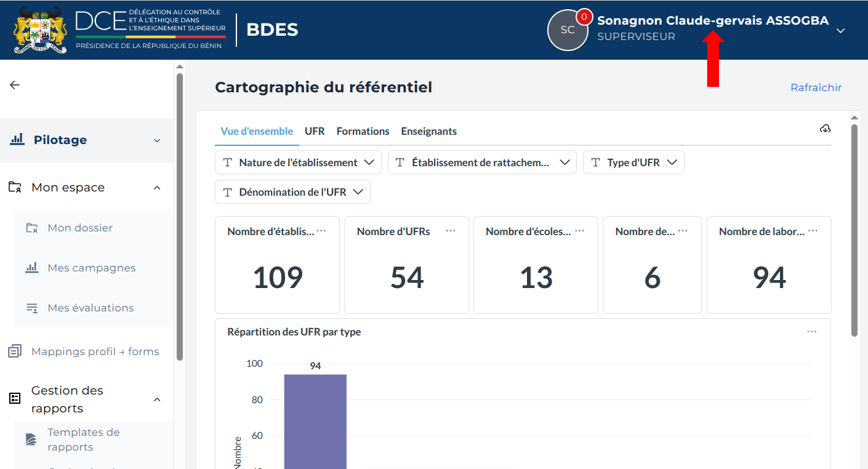Screen dimensions: 868x469
Task: Click the Gestion des rapports label
Action: click(x=67, y=399)
